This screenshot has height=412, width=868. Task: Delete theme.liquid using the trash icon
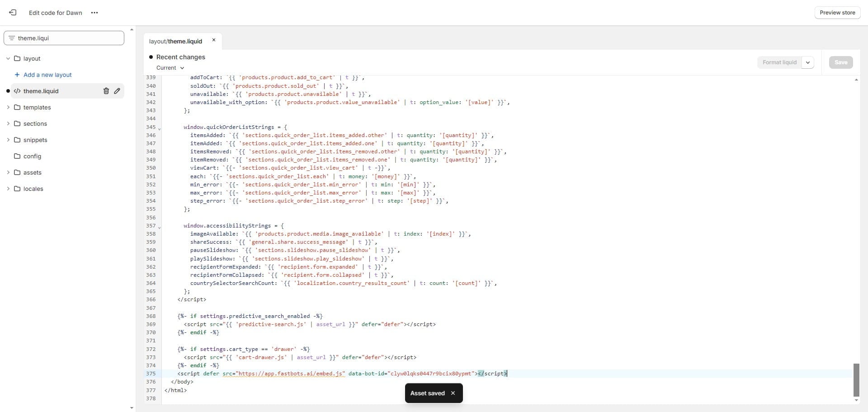click(106, 91)
